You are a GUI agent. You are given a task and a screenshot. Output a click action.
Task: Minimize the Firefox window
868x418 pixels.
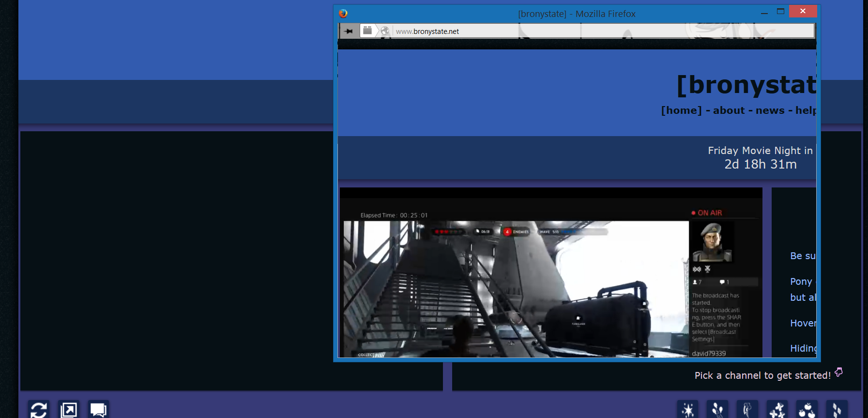click(764, 13)
